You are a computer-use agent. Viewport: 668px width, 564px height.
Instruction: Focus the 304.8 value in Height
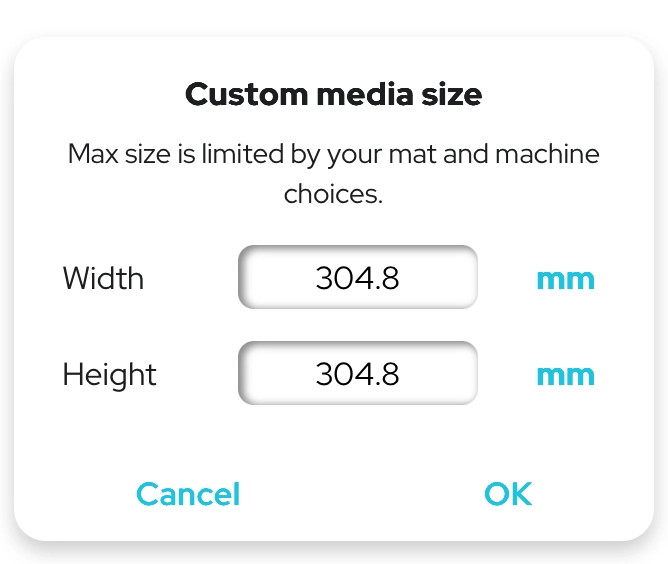pyautogui.click(x=357, y=374)
